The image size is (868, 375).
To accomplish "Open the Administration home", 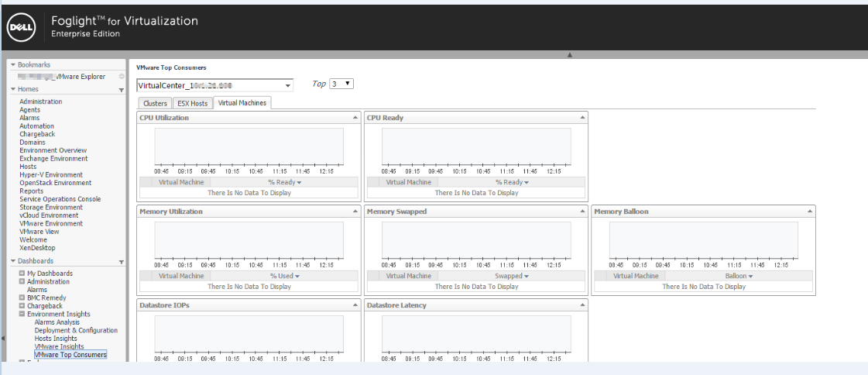I will click(x=41, y=101).
